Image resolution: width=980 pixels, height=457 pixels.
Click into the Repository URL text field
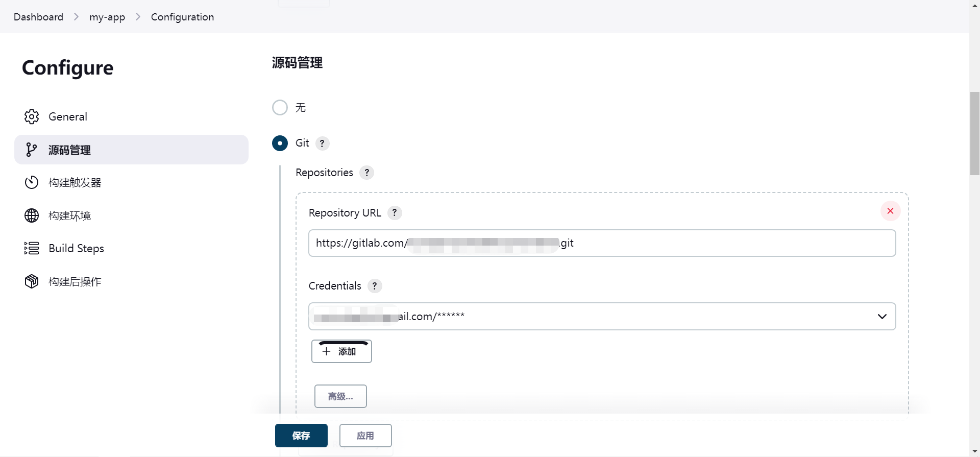[x=715, y=243]
